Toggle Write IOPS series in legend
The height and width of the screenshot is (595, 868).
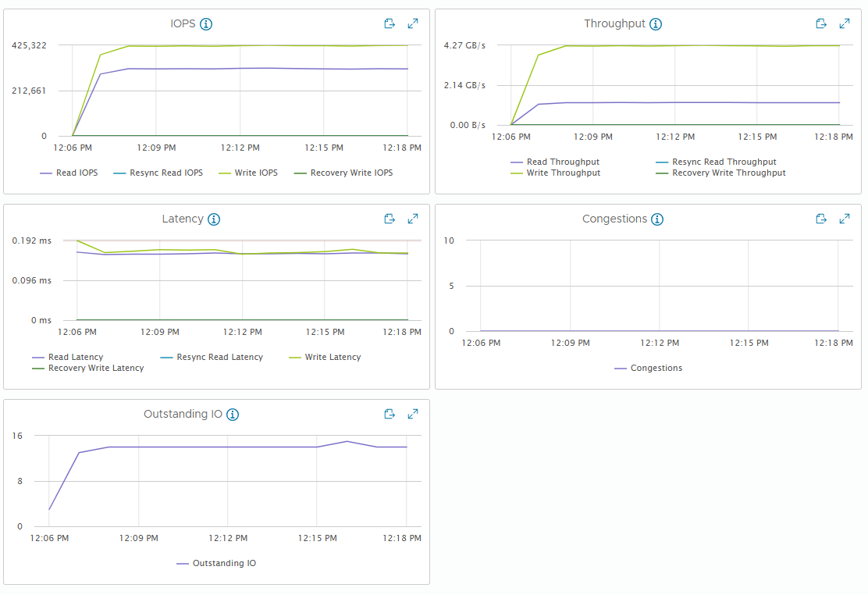point(248,173)
